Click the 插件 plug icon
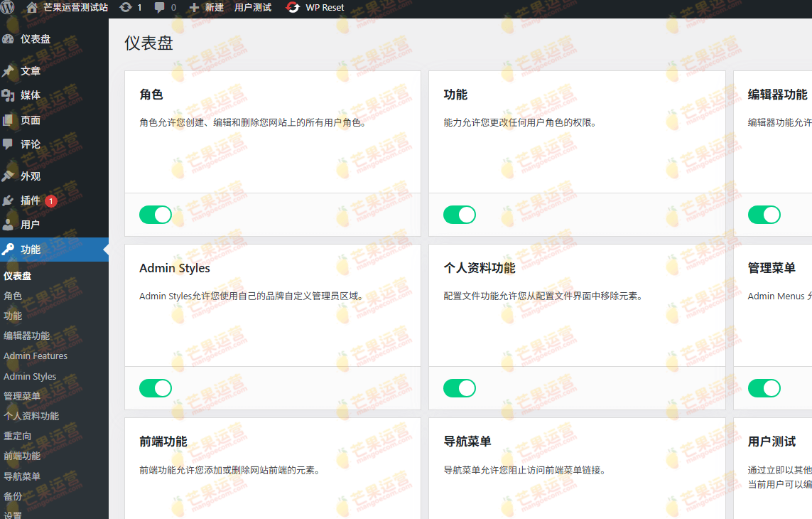Image resolution: width=812 pixels, height=519 pixels. pyautogui.click(x=9, y=200)
